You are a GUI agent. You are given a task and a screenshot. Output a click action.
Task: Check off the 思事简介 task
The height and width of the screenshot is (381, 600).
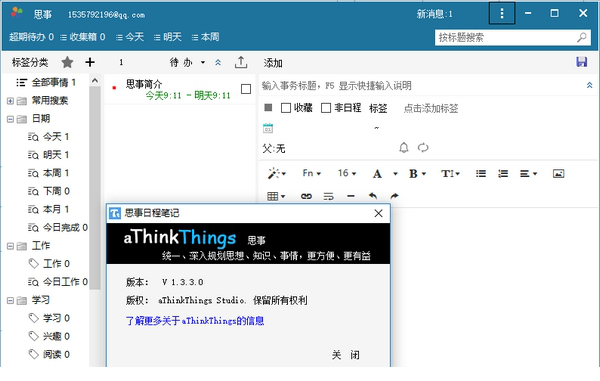[246, 89]
